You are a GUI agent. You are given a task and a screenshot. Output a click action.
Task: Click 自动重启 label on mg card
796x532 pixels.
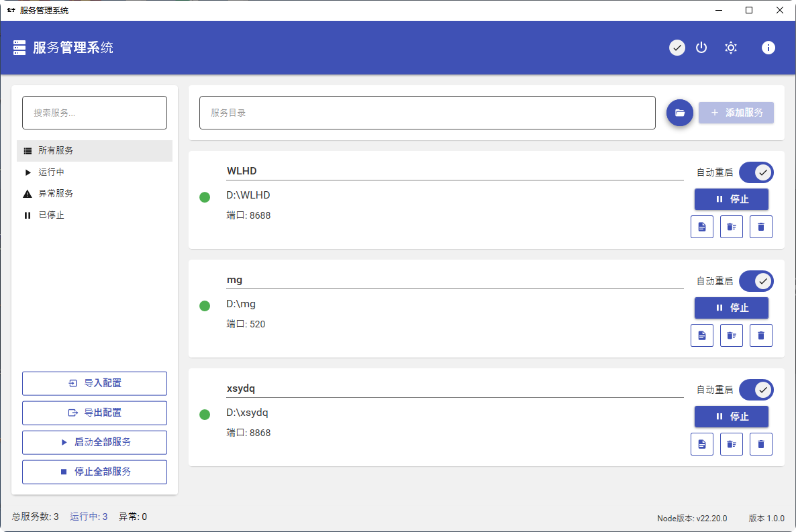tap(715, 281)
